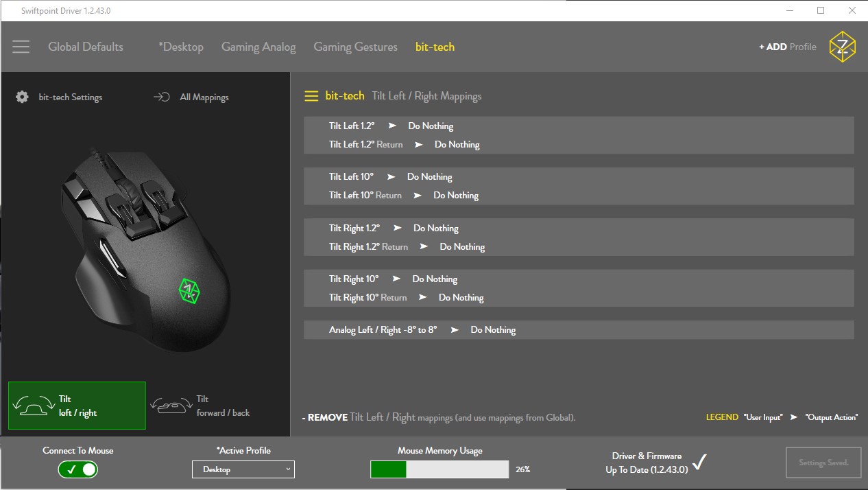
Task: Click the green logo on the mouse
Action: 189,290
